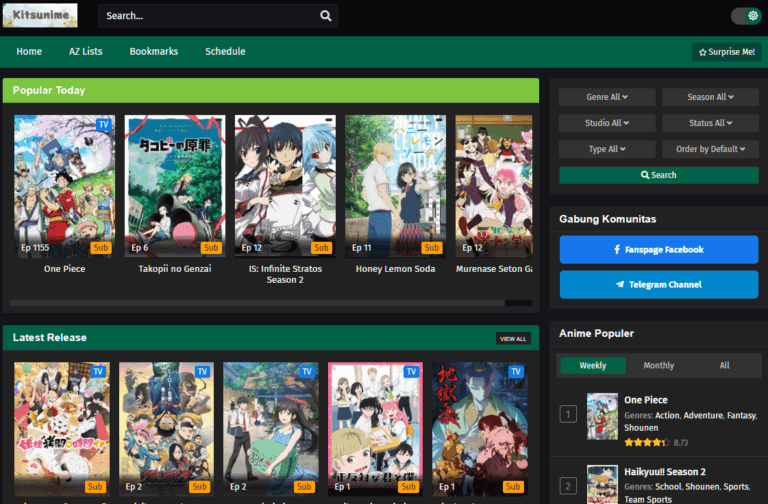Image resolution: width=768 pixels, height=504 pixels.
Task: Click the horizontal scrollbar under Popular Today
Action: click(x=257, y=303)
